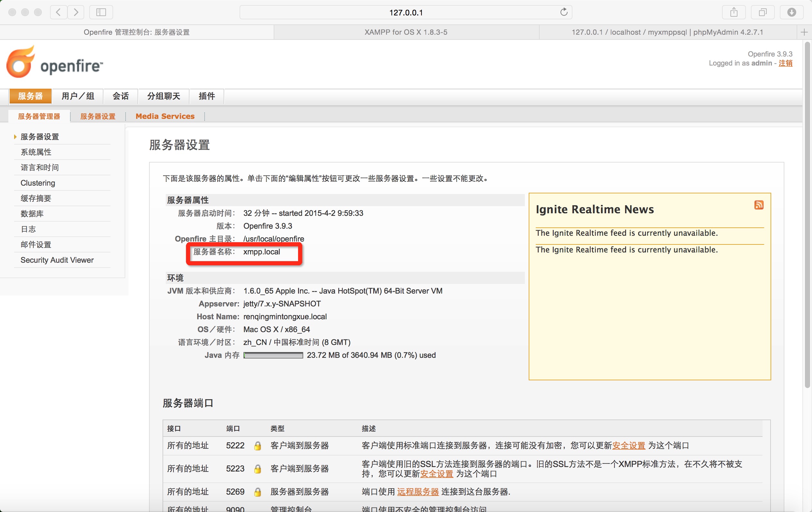Click the renqingmintongxue.local host name value
The image size is (812, 512).
pyautogui.click(x=285, y=317)
